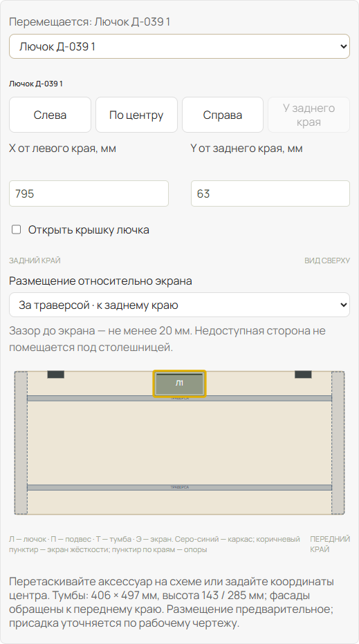
Task: Click the ПЕРЕДНИЙ КРАЙ label
Action: tap(330, 544)
